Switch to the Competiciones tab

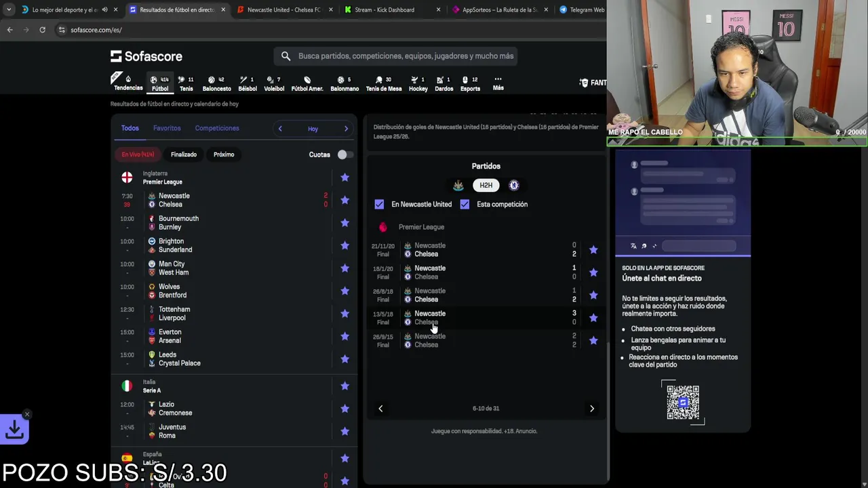217,128
